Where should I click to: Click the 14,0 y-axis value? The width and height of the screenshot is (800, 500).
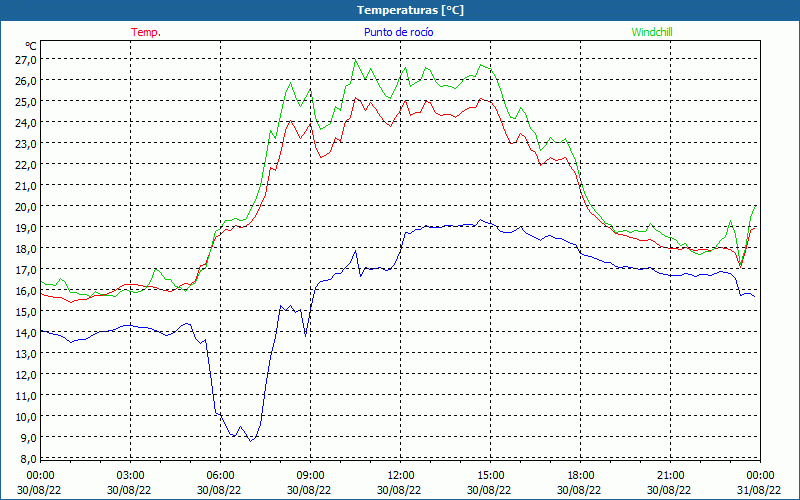(x=26, y=333)
